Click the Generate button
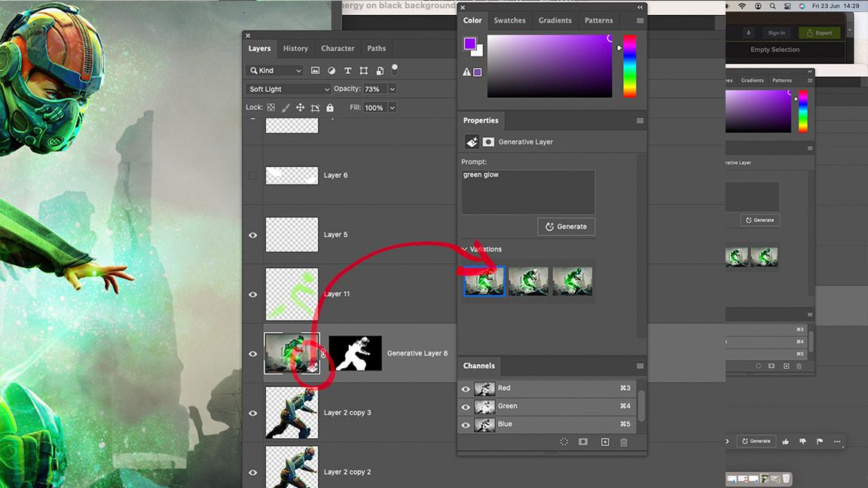 pyautogui.click(x=566, y=226)
